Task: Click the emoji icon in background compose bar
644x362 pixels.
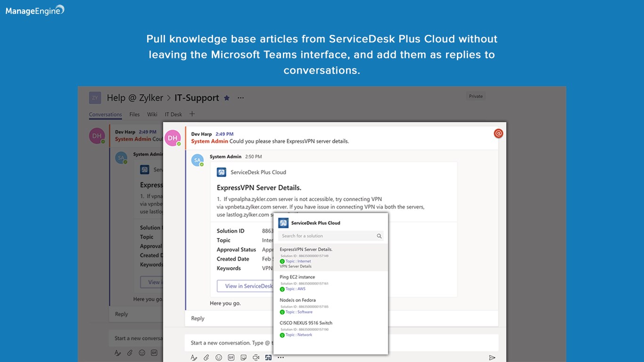Action: [142, 353]
